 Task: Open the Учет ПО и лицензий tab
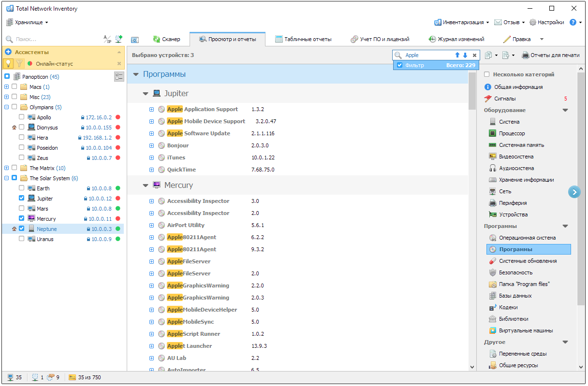coord(380,39)
